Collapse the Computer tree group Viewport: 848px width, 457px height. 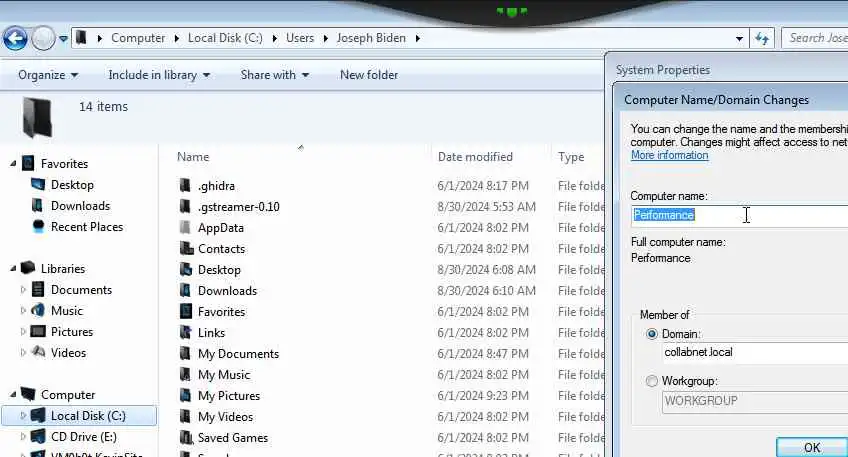pyautogui.click(x=12, y=395)
